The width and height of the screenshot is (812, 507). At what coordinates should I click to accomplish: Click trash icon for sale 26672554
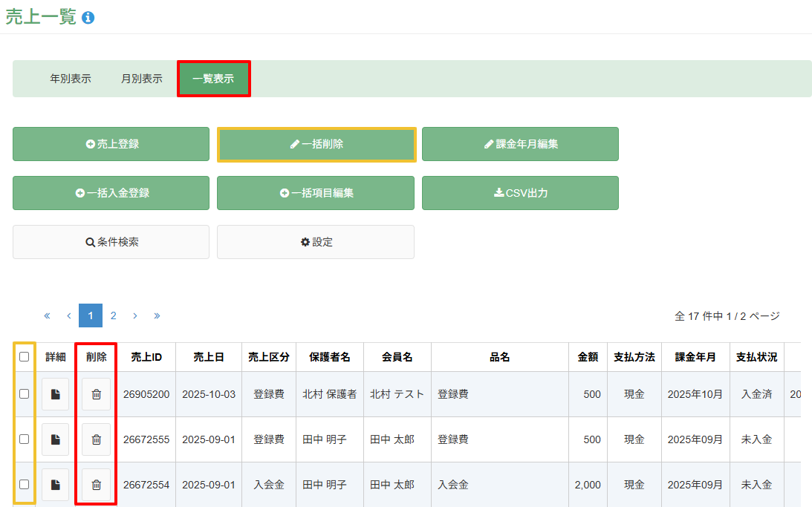[96, 484]
